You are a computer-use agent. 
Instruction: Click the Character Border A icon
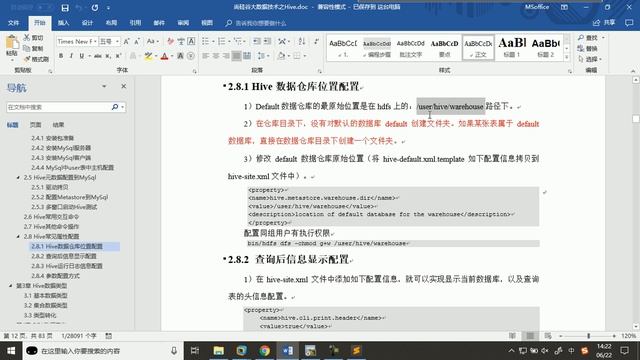click(191, 41)
